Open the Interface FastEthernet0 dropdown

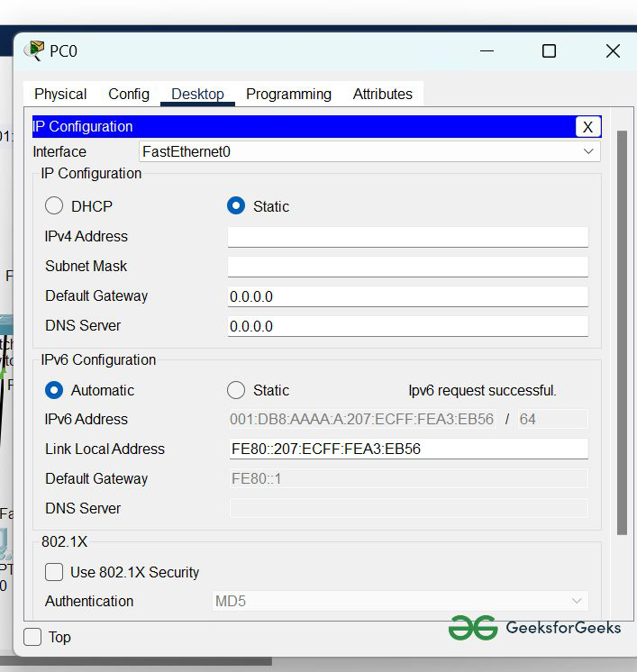click(369, 152)
